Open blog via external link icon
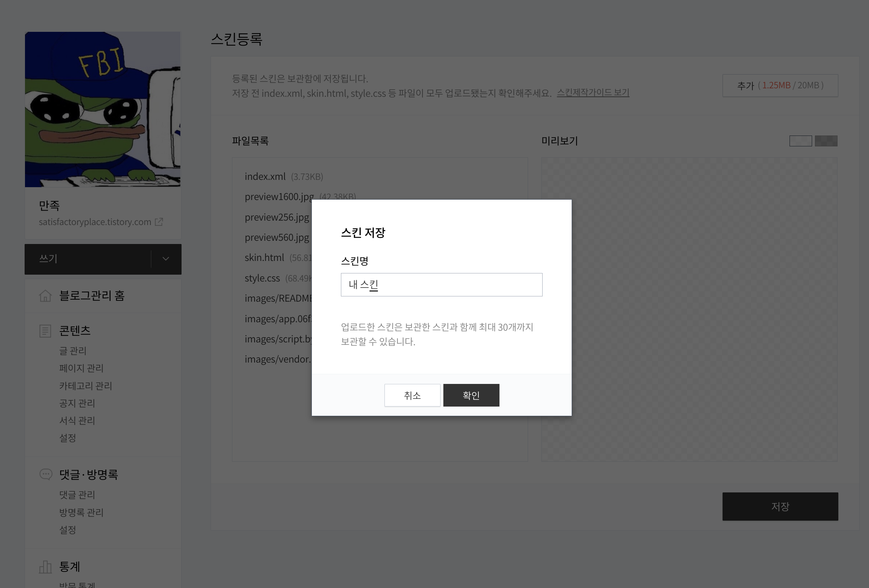This screenshot has width=869, height=588. click(159, 222)
